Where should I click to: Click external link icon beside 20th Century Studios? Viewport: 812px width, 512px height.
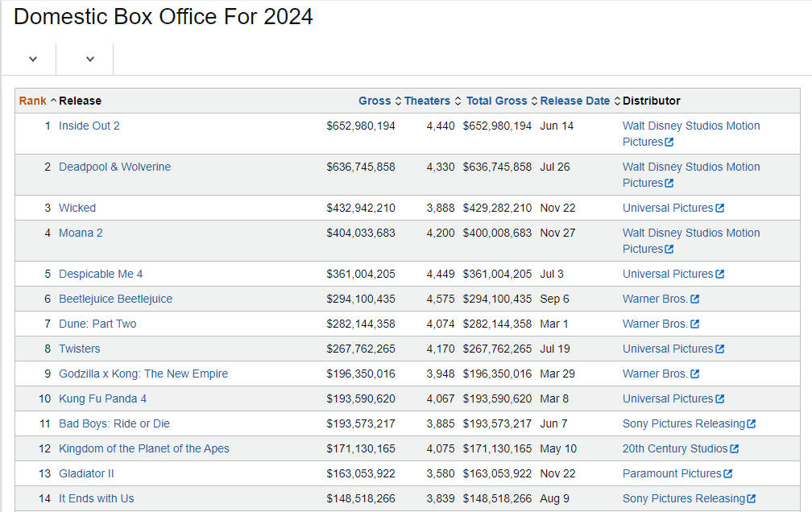[x=734, y=449]
